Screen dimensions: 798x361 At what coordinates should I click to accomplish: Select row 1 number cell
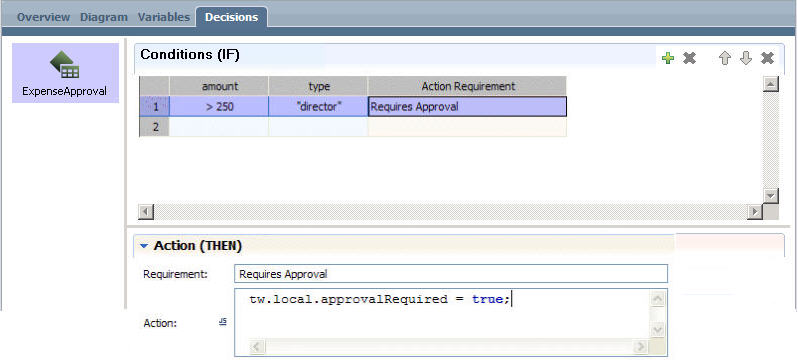[x=155, y=106]
